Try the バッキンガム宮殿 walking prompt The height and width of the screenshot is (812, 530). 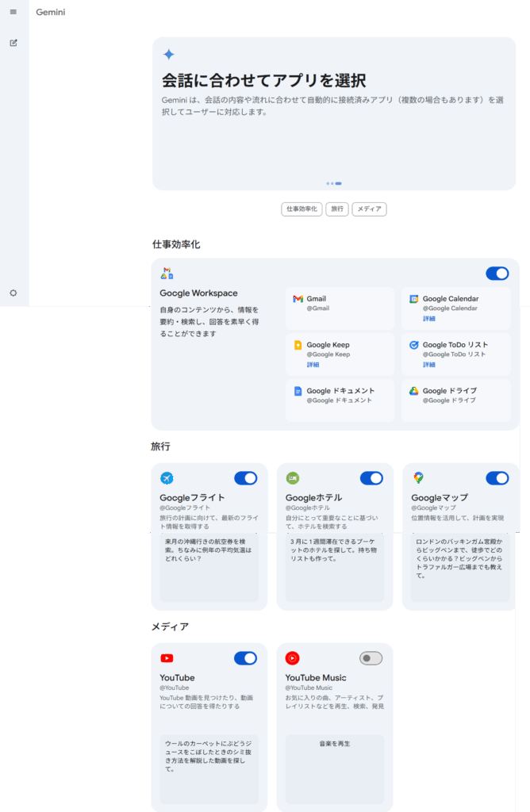click(x=460, y=568)
